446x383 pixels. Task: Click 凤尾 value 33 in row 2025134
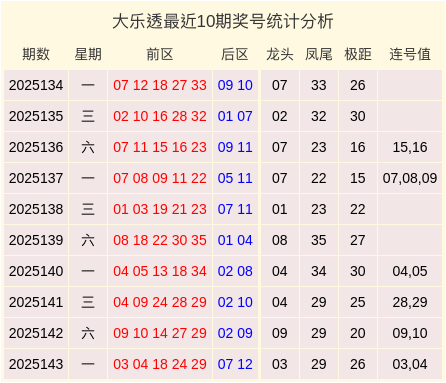(319, 85)
